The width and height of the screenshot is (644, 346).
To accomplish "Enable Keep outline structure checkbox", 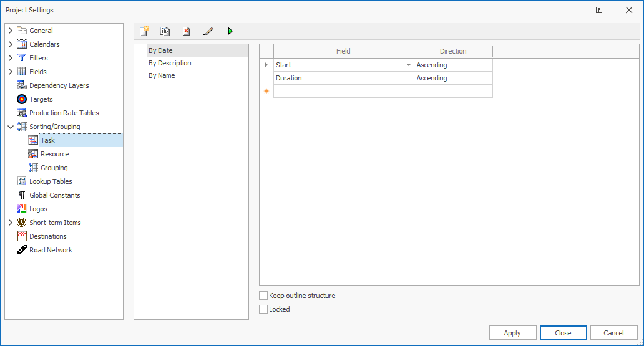I will point(263,296).
